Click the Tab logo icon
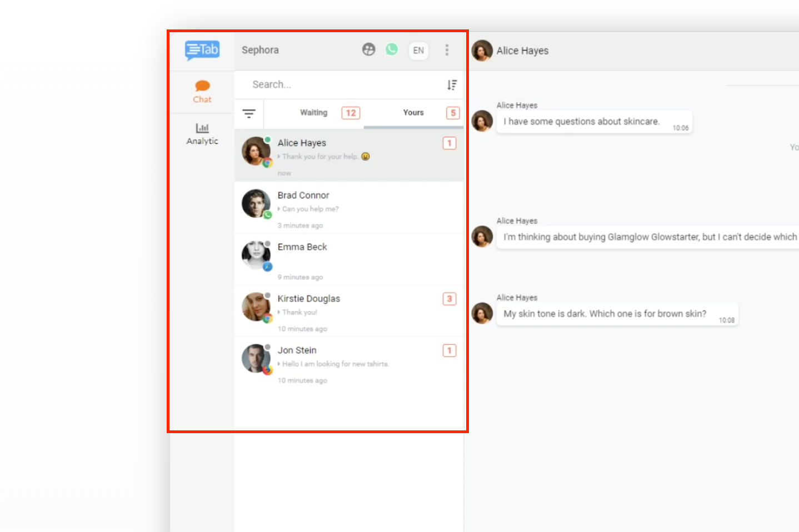This screenshot has height=532, width=799. (x=202, y=51)
